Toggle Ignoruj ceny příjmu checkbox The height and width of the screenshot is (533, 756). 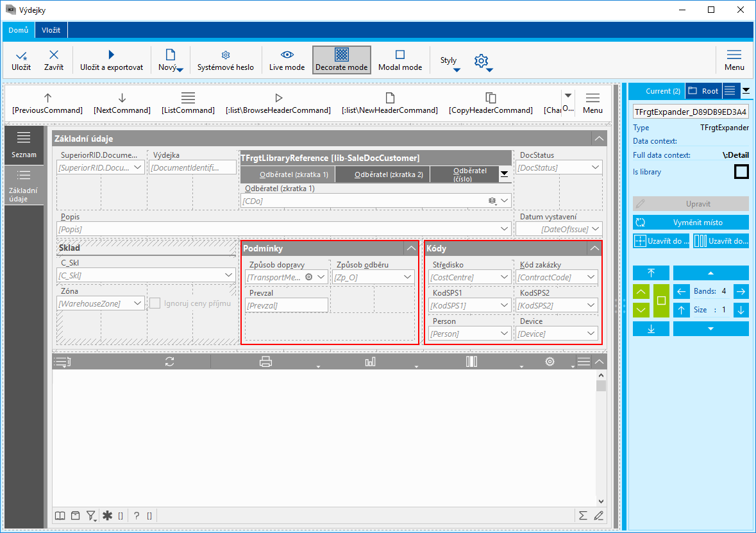click(x=155, y=303)
